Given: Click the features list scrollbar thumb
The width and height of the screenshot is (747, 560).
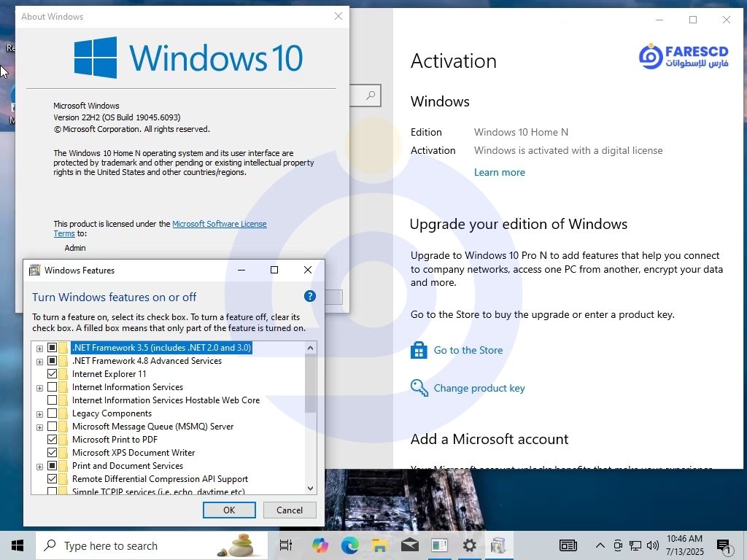Looking at the screenshot, I should click(310, 384).
